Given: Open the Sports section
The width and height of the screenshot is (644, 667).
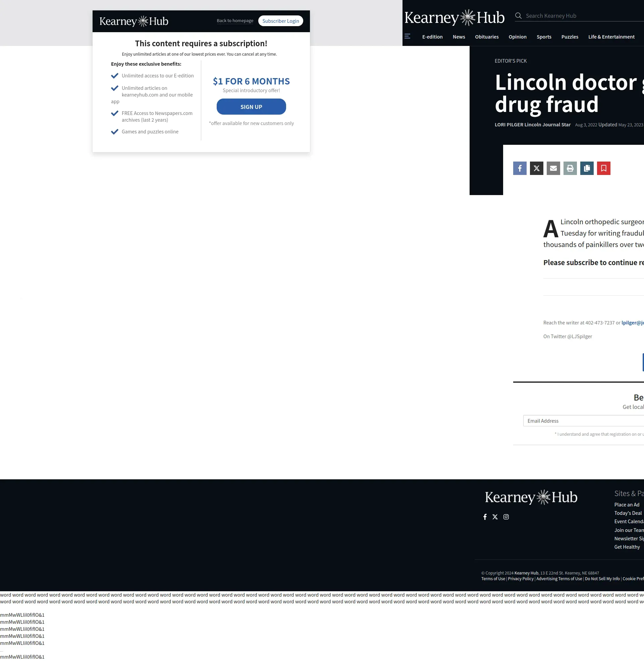Looking at the screenshot, I should point(544,37).
